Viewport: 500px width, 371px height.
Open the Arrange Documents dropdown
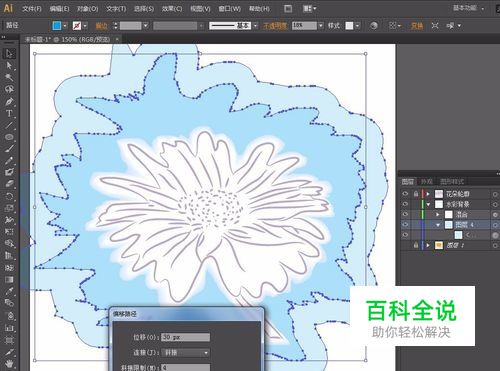[310, 9]
